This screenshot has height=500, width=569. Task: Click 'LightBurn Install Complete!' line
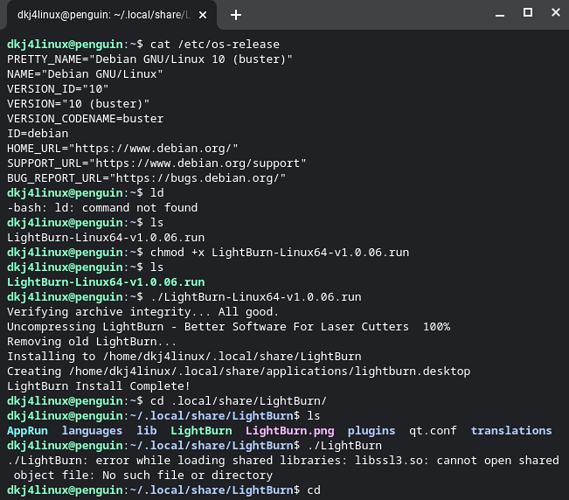[x=99, y=386]
